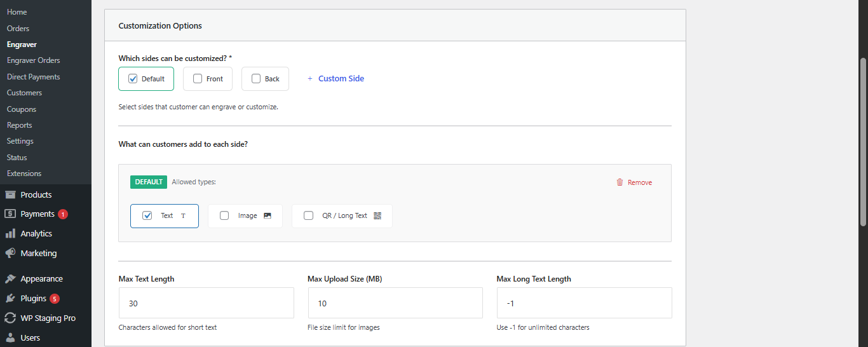Click the WP Staging Pro refresh icon

pyautogui.click(x=10, y=318)
